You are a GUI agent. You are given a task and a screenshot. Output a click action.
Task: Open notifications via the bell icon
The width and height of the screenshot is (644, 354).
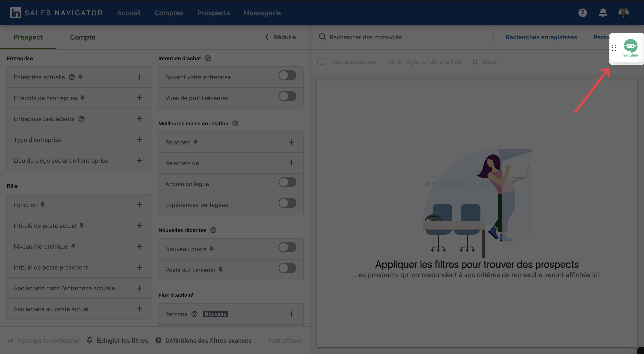click(603, 13)
